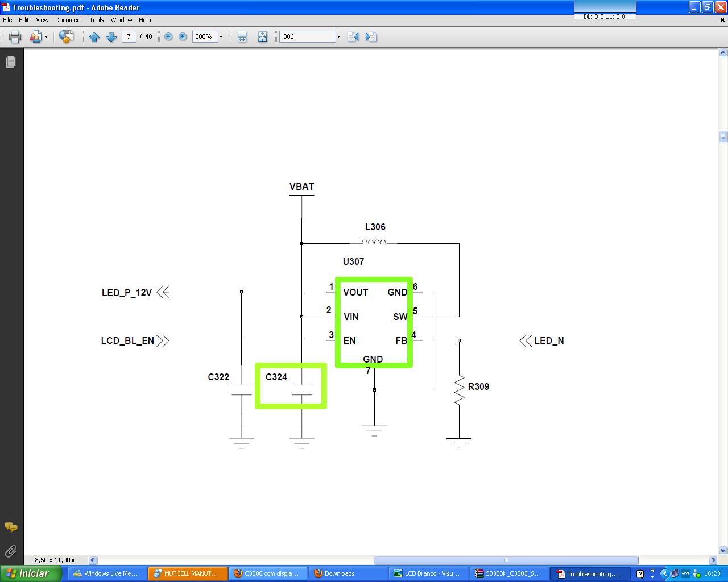The image size is (728, 582).
Task: Select the Fit One Full Page icon
Action: click(x=262, y=37)
